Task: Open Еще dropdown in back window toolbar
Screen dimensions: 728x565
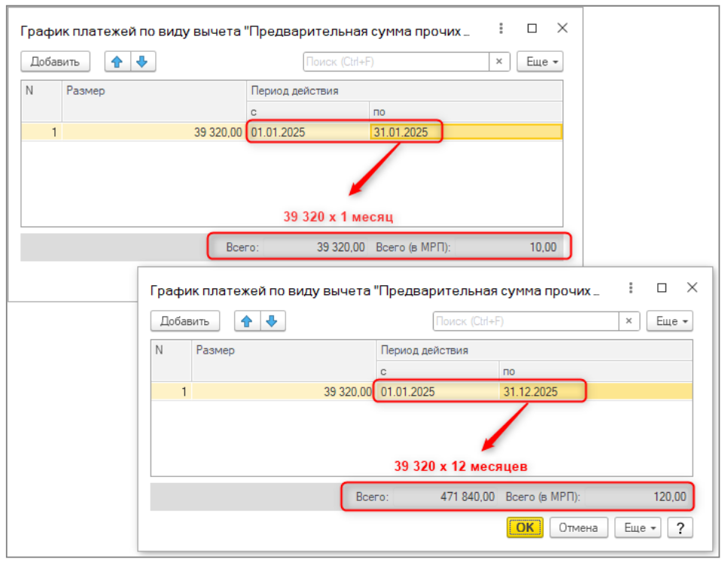Action: click(x=540, y=62)
